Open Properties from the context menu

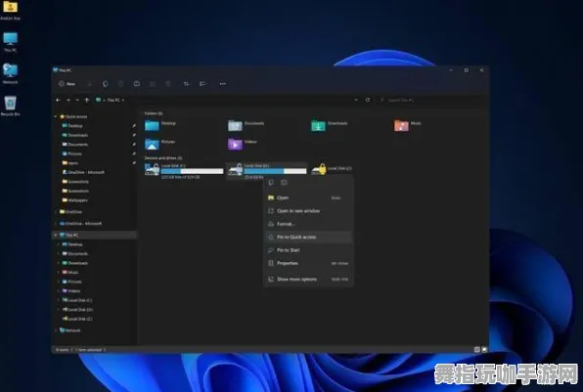pos(308,263)
